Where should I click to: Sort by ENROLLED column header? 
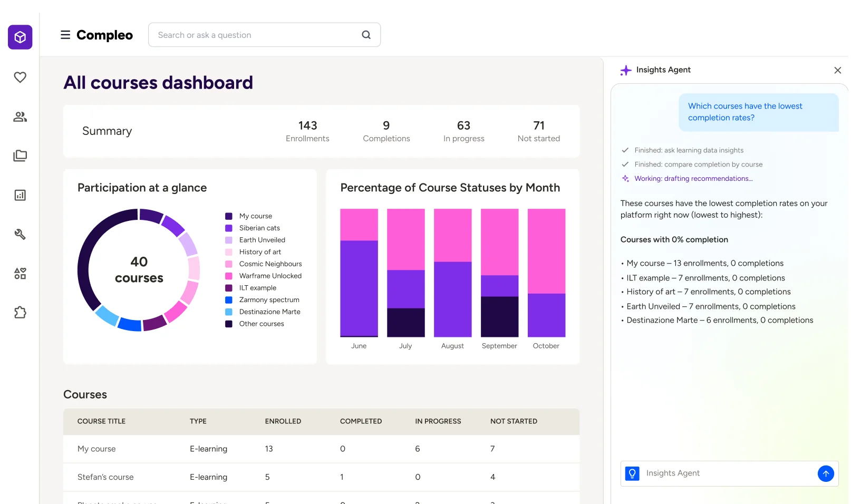coord(283,421)
